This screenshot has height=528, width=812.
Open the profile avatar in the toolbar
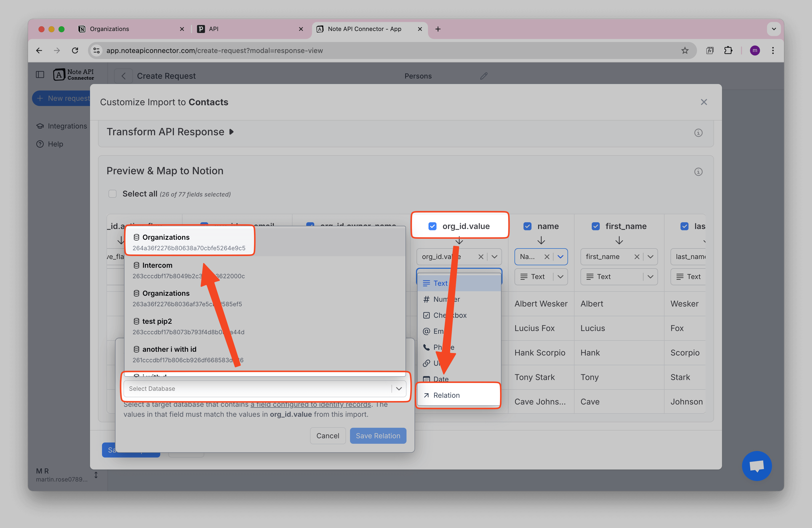[x=755, y=50]
